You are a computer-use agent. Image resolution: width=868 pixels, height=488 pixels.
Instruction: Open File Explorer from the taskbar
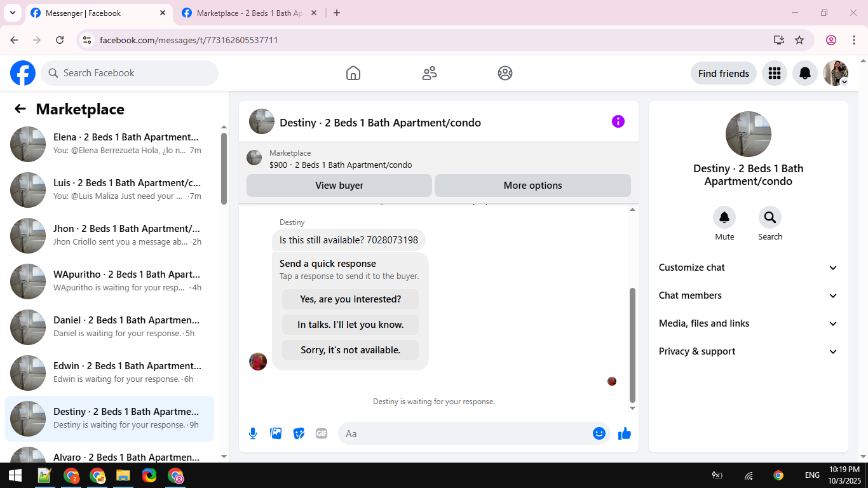coord(123,475)
